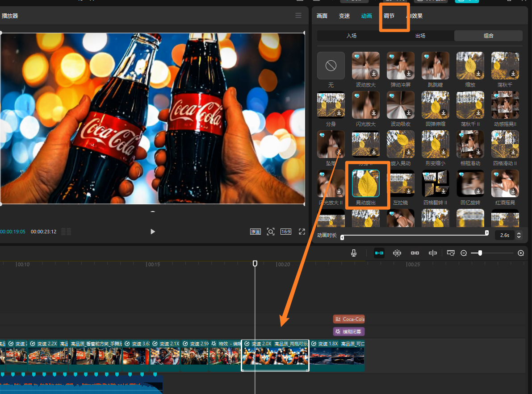The image size is (532, 394).
Task: Select the 变速 2.0X two-bottles clip
Action: click(x=275, y=355)
